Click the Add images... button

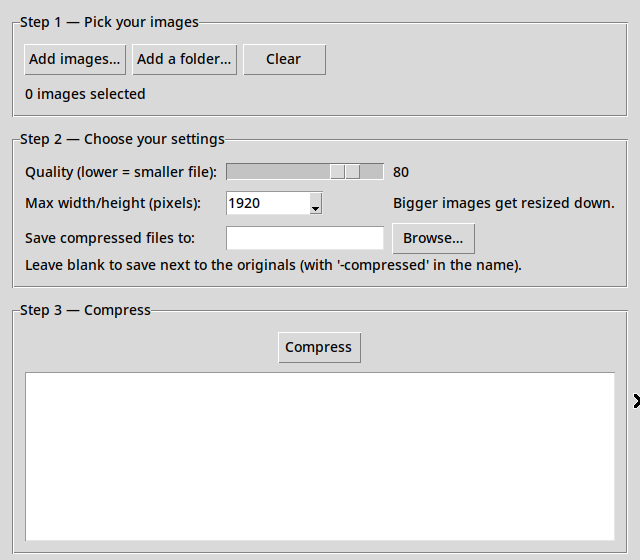[75, 60]
